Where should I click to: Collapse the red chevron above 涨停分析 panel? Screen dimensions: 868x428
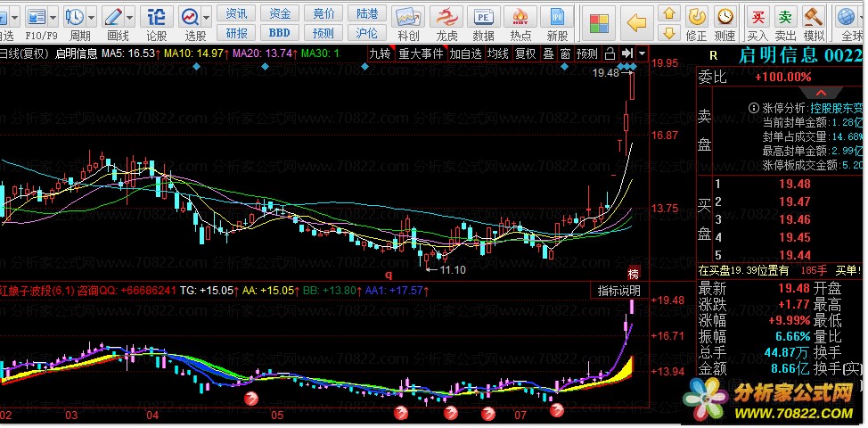tap(821, 93)
